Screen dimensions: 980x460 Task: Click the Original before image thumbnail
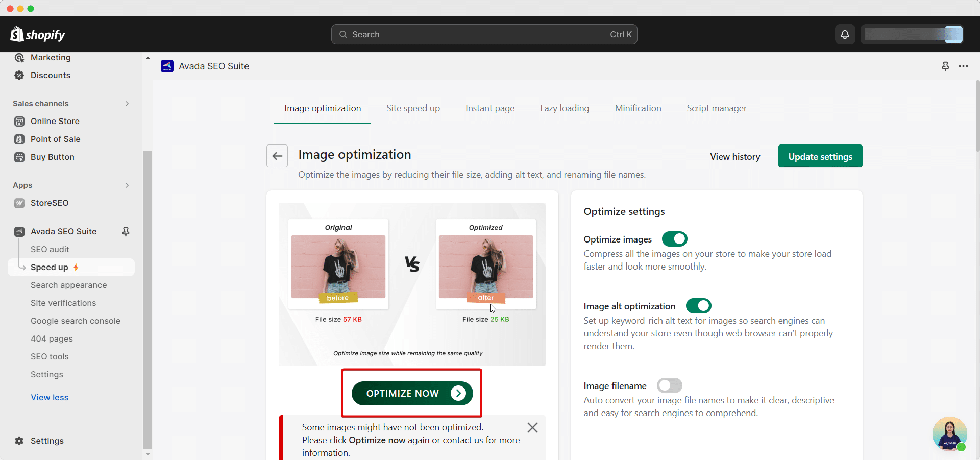(338, 267)
